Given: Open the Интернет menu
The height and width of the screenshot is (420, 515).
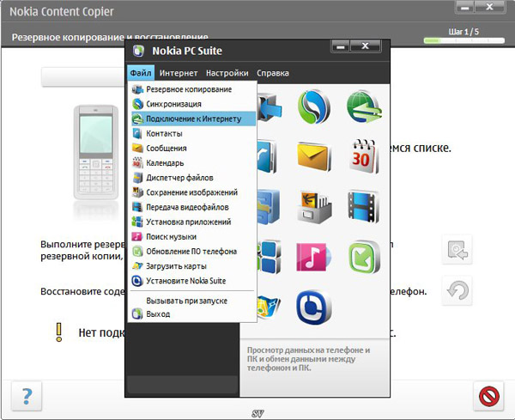Looking at the screenshot, I should tap(178, 73).
